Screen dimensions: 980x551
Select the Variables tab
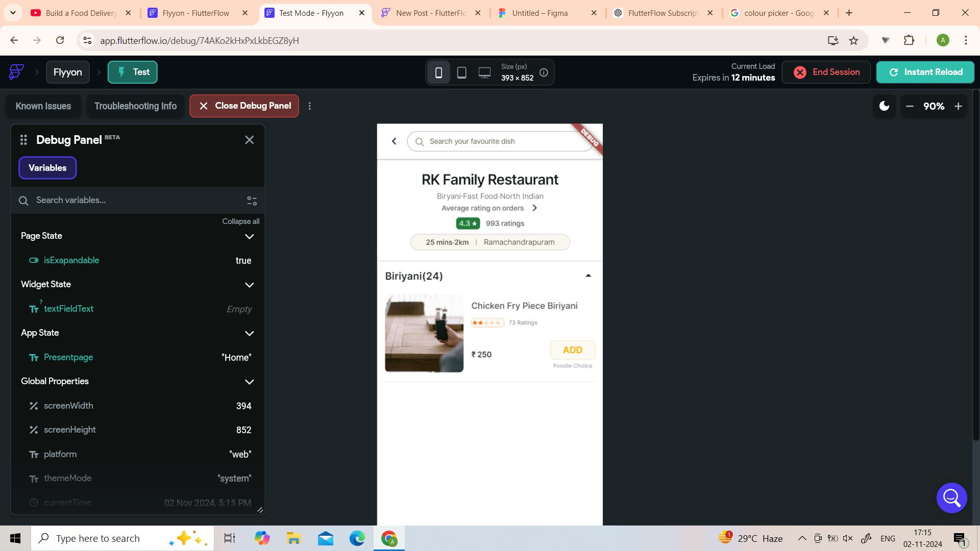click(x=47, y=168)
